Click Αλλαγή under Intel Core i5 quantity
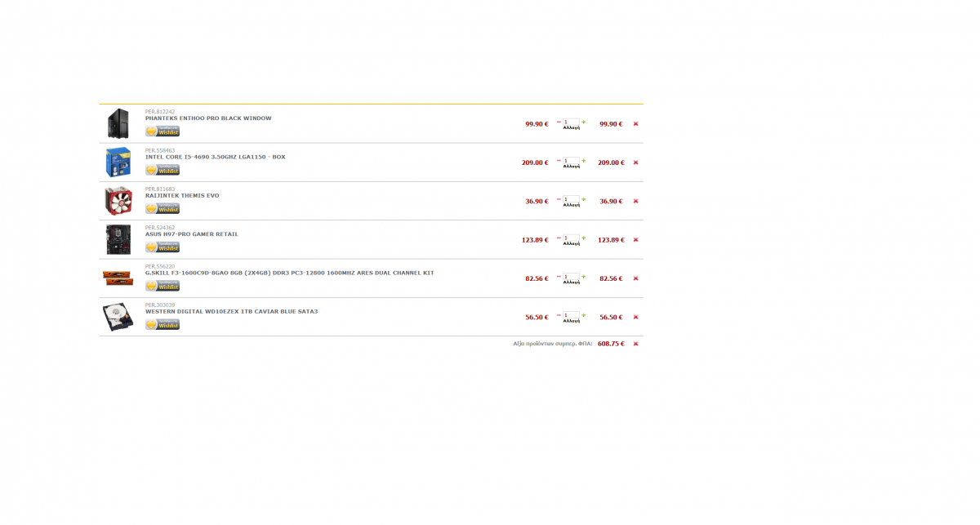This screenshot has height=525, width=980. (x=572, y=167)
